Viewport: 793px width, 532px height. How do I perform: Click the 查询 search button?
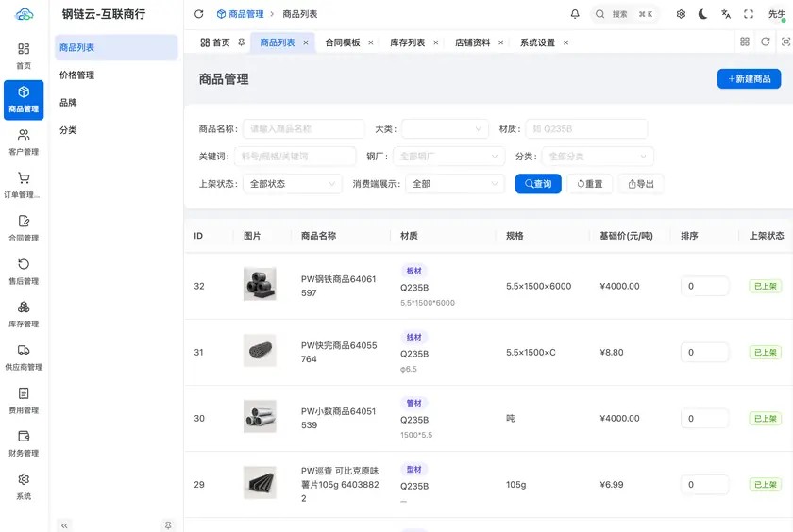[x=538, y=184]
